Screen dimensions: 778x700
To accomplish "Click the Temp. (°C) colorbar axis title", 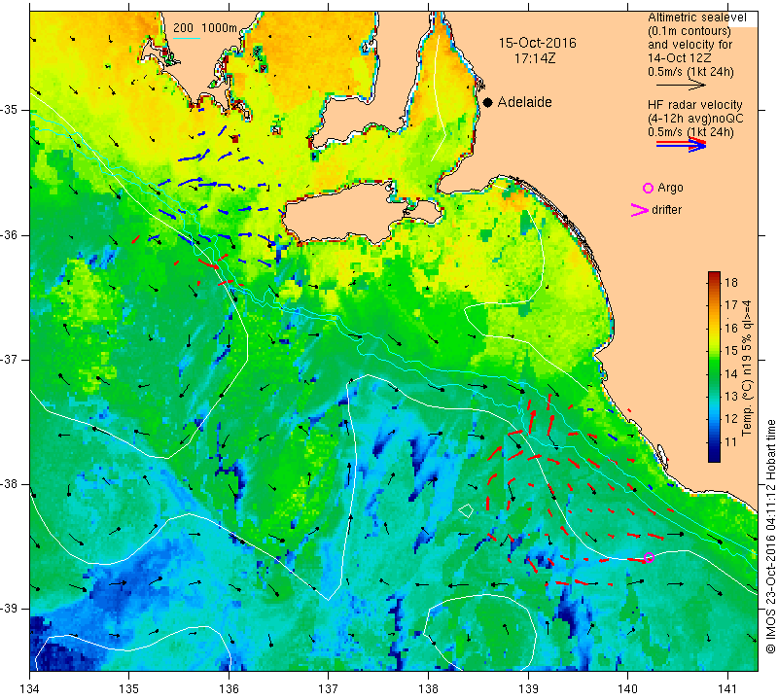I will (747, 368).
